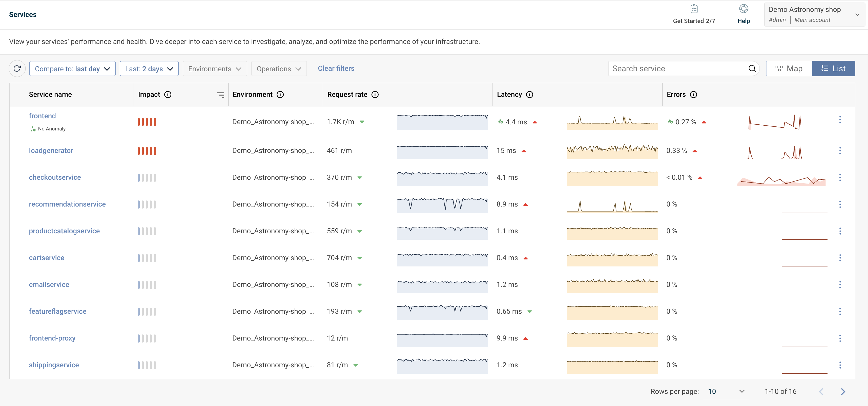Open the Rows per page dropdown
This screenshot has height=406, width=868.
pos(726,392)
